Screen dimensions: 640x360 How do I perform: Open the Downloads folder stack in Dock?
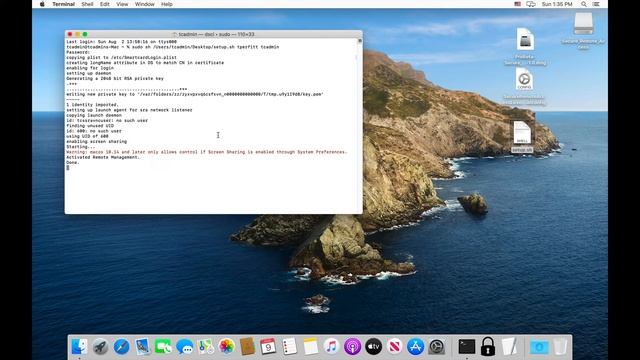coord(539,347)
